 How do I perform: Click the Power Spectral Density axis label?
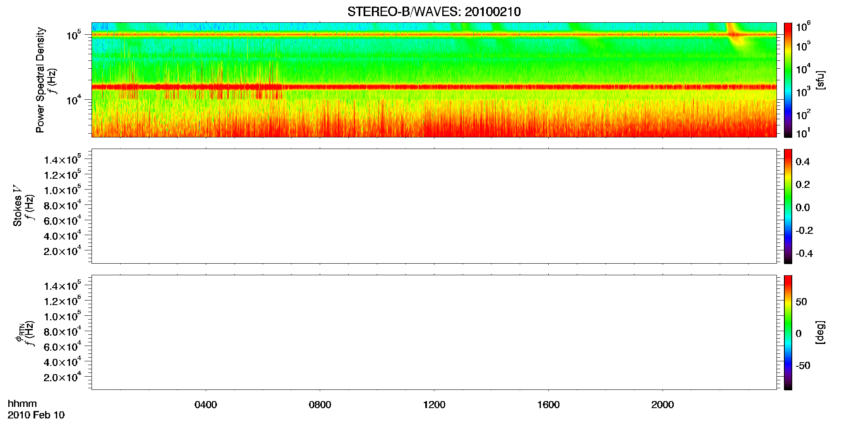[40, 80]
